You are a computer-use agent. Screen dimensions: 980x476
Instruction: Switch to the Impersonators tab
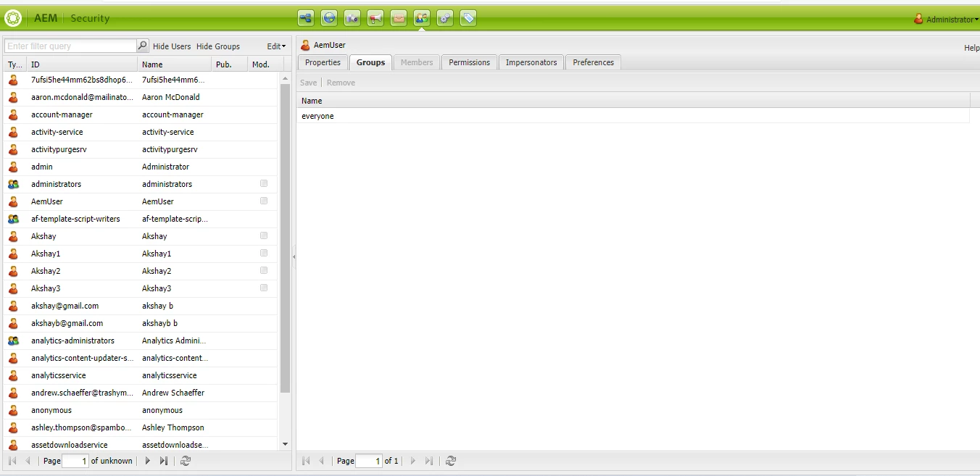[x=531, y=62]
